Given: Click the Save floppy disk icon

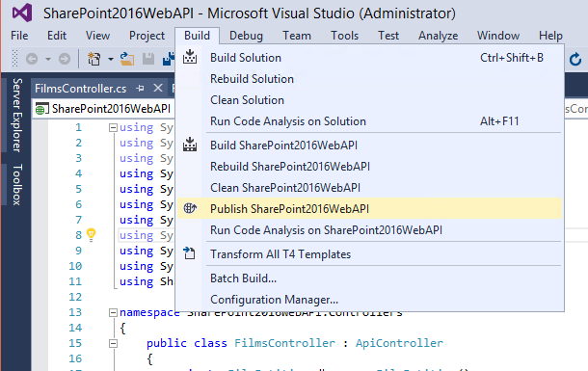Looking at the screenshot, I should 148,59.
